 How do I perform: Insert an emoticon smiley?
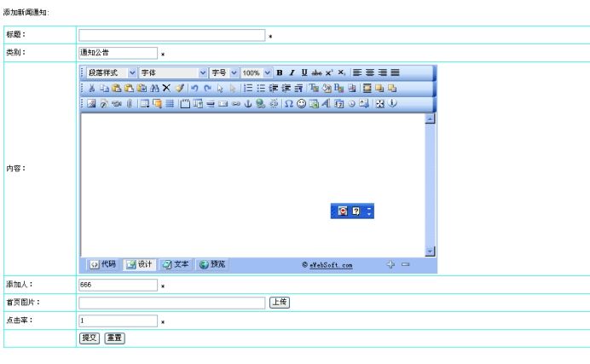[302, 103]
